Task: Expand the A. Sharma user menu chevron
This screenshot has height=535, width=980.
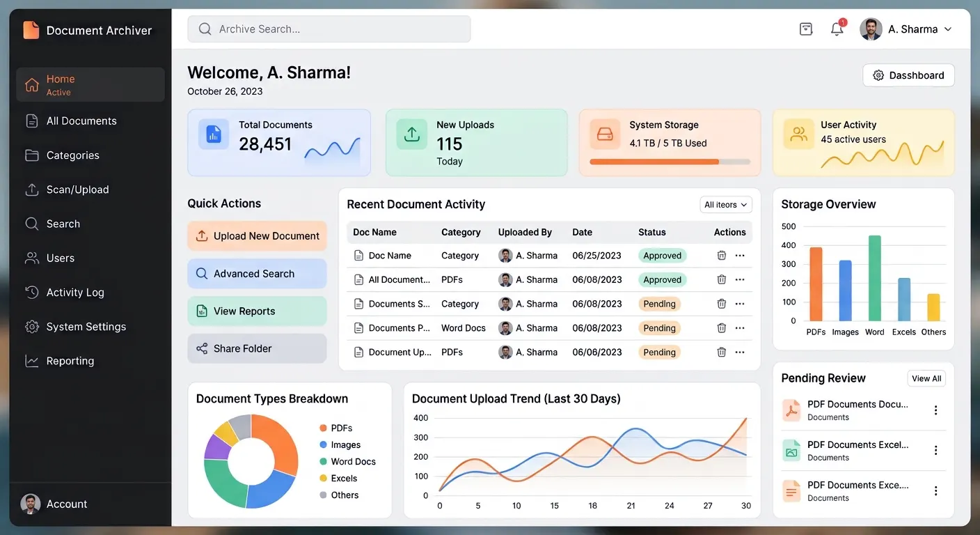Action: click(x=948, y=29)
